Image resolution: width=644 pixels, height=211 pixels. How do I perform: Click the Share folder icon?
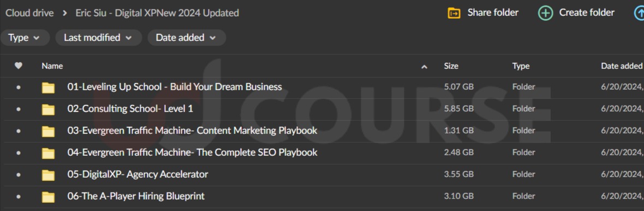click(454, 13)
